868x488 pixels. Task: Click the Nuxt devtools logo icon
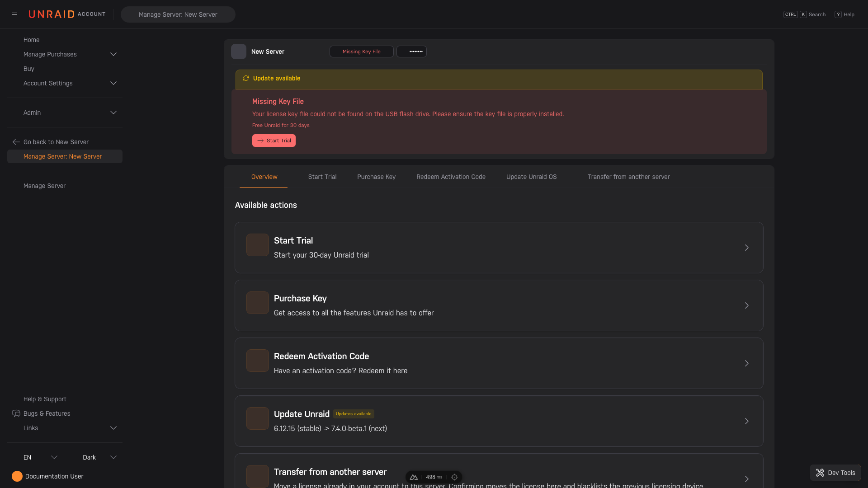414,477
